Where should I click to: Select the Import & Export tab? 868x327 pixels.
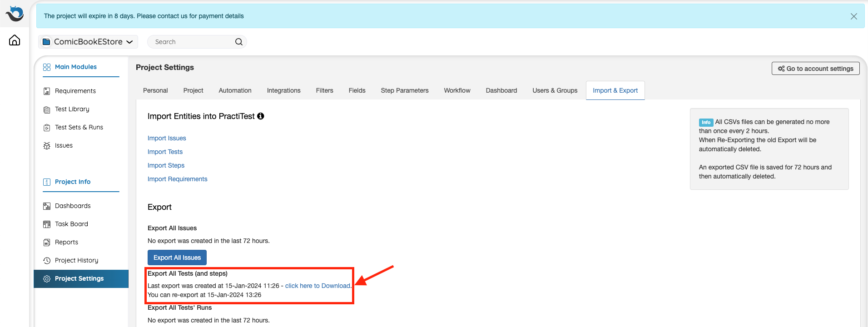615,90
